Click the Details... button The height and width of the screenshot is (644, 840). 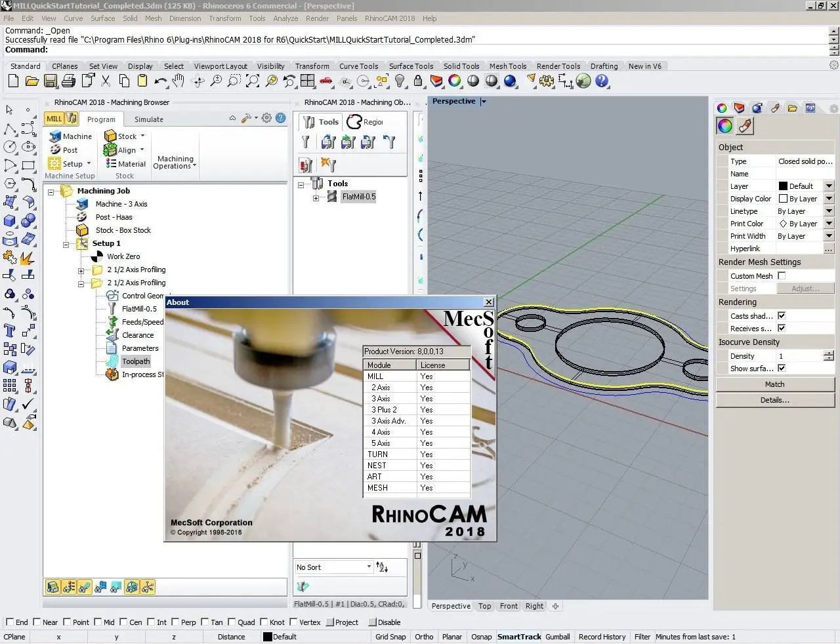click(774, 400)
